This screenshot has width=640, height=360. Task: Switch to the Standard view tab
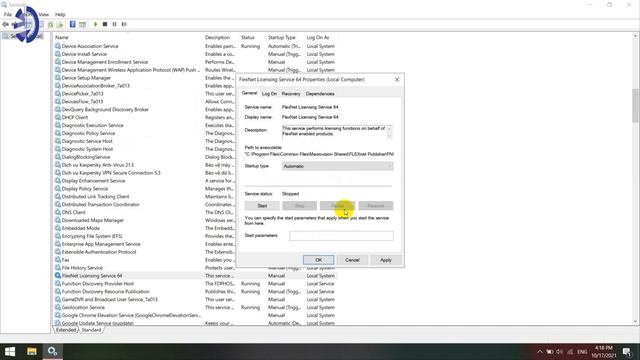click(x=91, y=330)
